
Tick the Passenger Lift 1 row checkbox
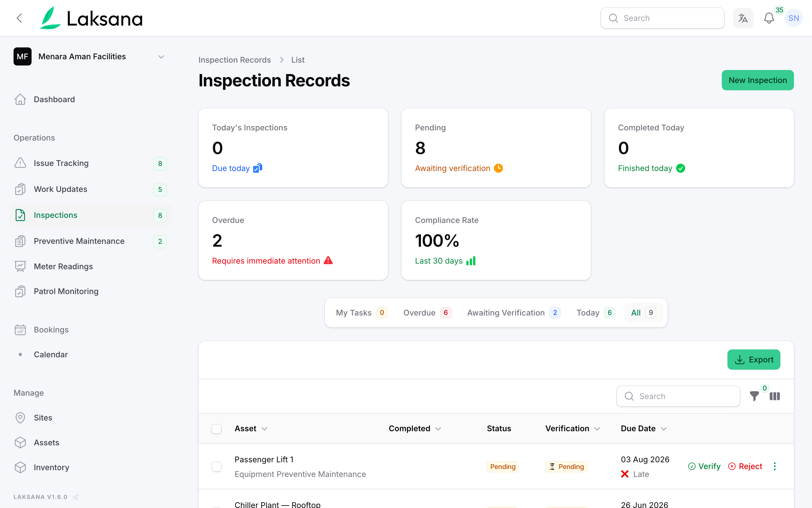click(x=217, y=467)
